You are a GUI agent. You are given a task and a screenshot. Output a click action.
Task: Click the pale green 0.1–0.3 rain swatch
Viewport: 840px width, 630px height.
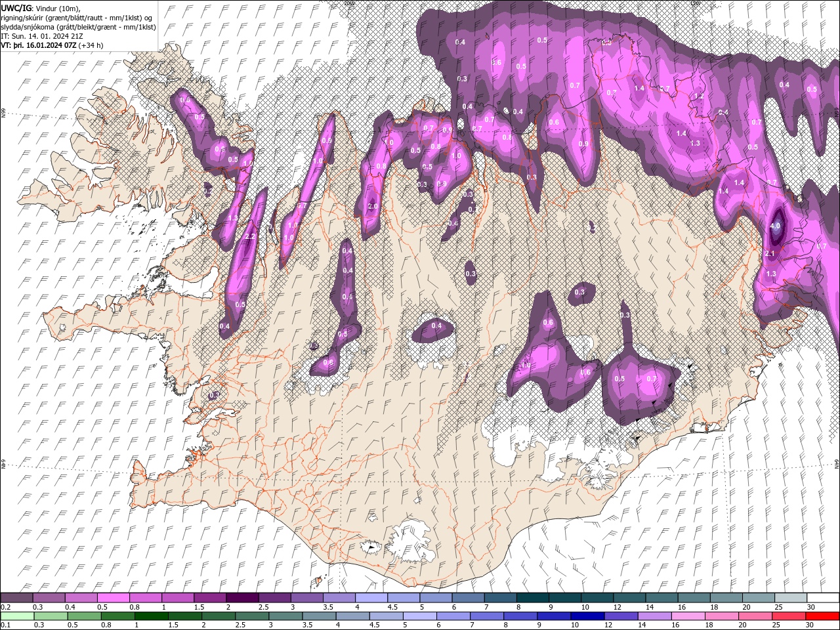click(x=17, y=616)
